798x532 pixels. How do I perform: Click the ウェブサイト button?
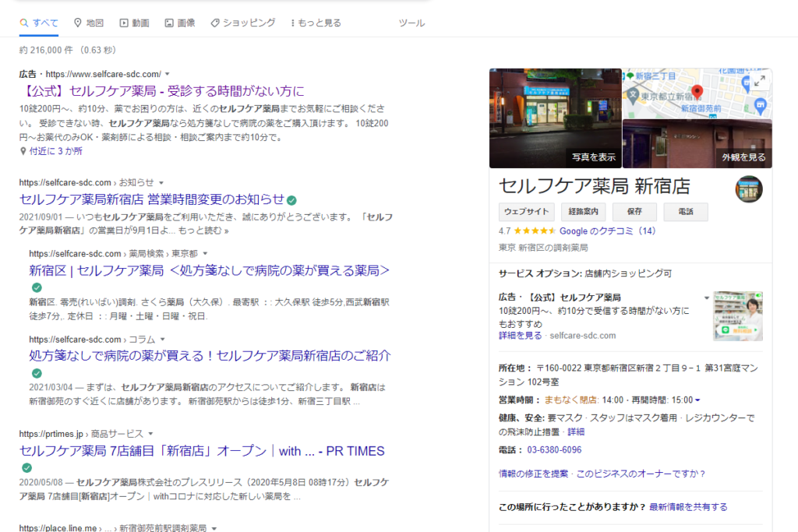coord(526,212)
